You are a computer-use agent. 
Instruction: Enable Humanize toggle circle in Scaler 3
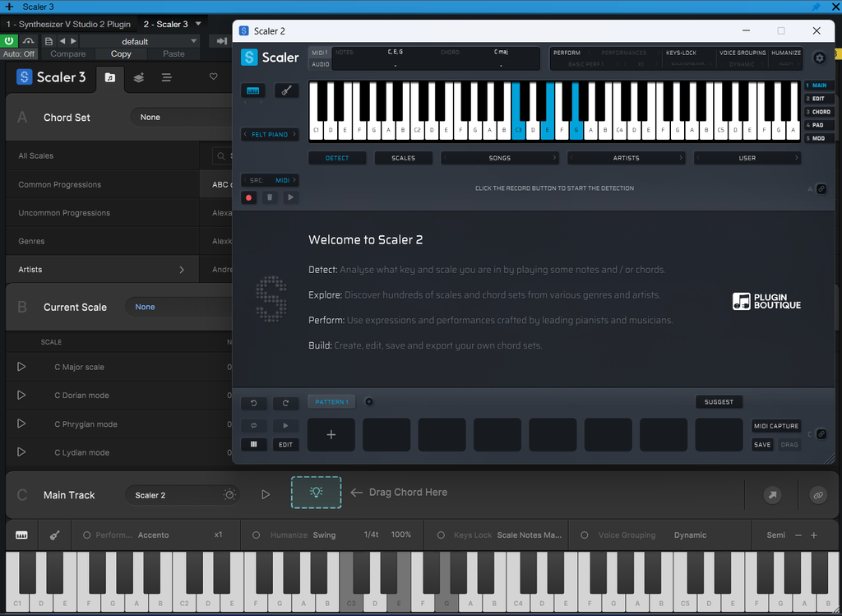tap(257, 535)
